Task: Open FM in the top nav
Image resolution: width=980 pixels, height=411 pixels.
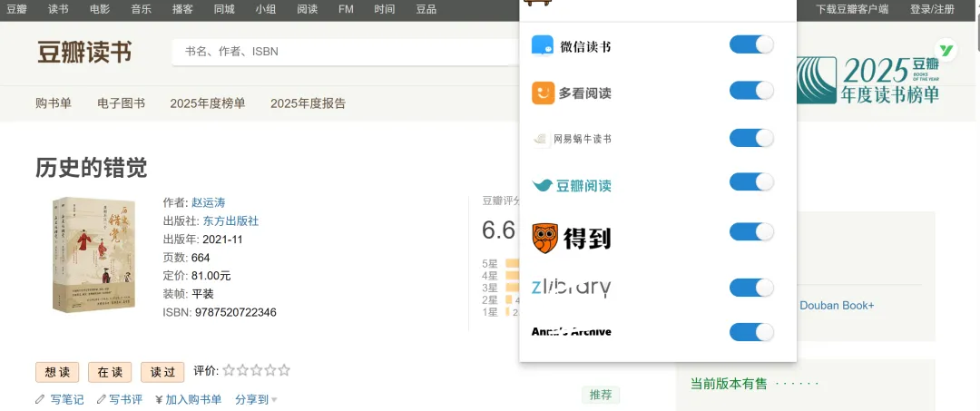Action: click(x=346, y=9)
